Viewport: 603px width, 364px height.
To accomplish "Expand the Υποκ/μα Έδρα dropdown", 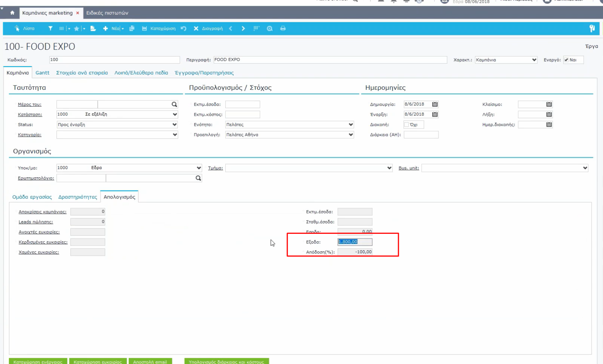I will (199, 168).
